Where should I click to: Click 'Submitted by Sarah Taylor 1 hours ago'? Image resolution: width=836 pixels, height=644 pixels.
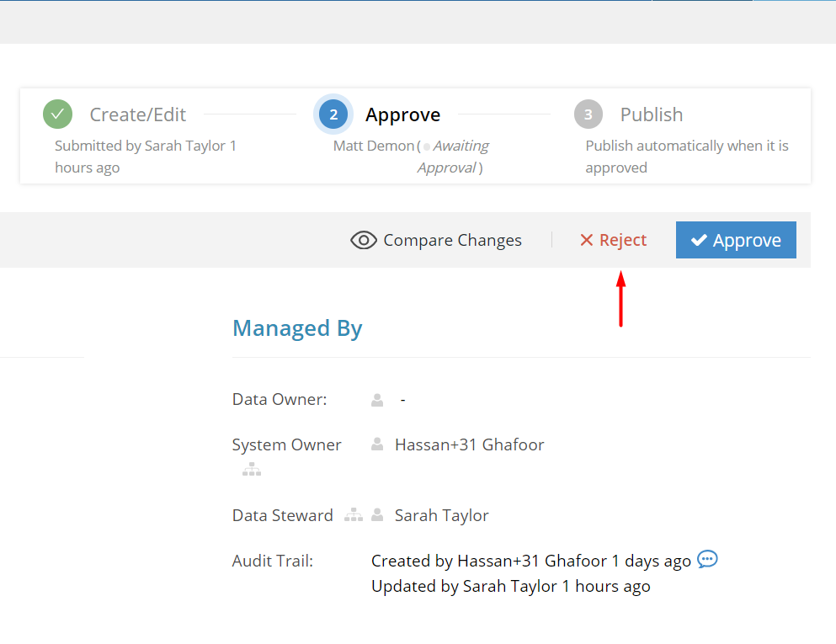[146, 157]
